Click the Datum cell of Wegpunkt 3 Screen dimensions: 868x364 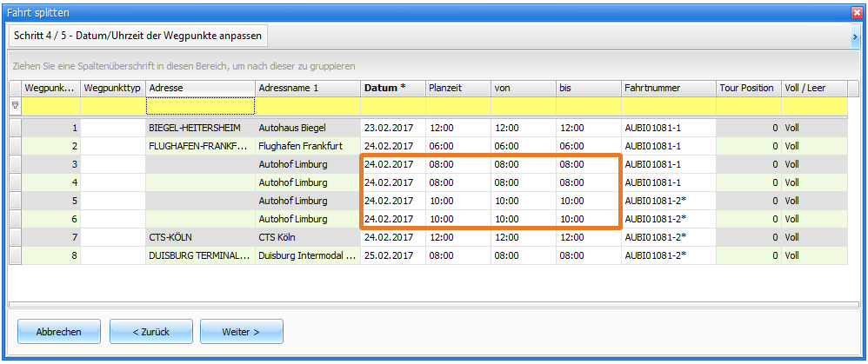click(391, 164)
